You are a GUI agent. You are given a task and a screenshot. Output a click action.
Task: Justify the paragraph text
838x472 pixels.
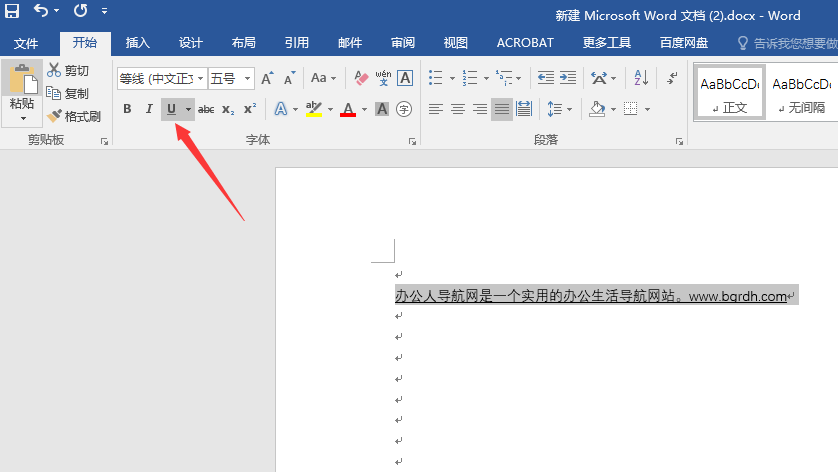[502, 109]
